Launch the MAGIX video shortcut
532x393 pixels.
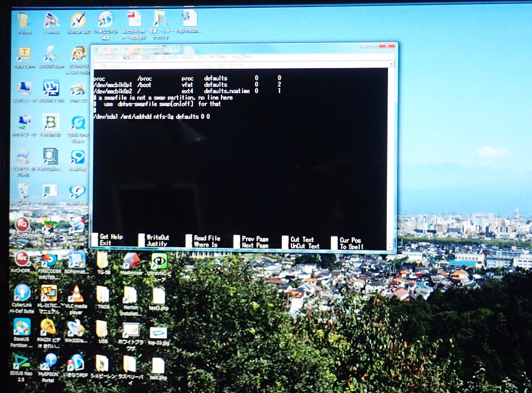[49, 334]
